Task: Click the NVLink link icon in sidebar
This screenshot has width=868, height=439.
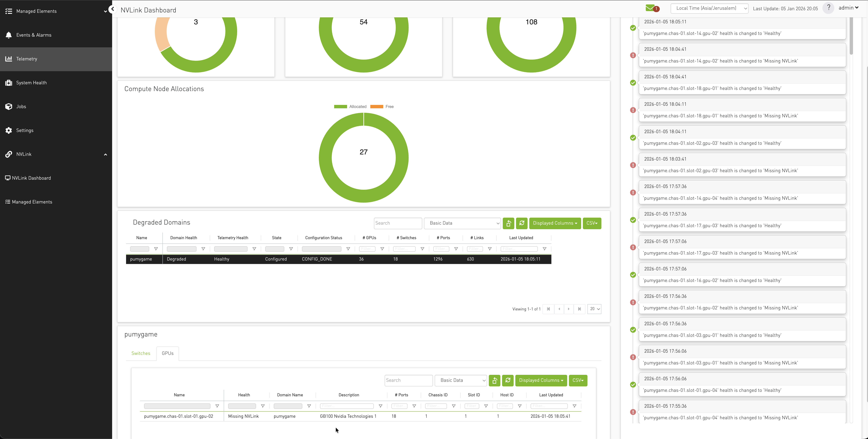Action: 9,154
